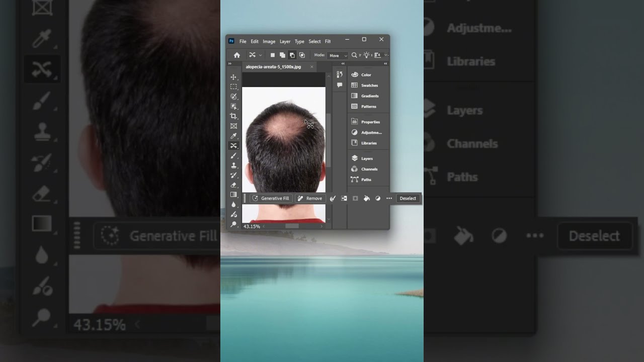Screen dimensions: 644x362
Task: Open the History panel icon
Action: click(340, 74)
